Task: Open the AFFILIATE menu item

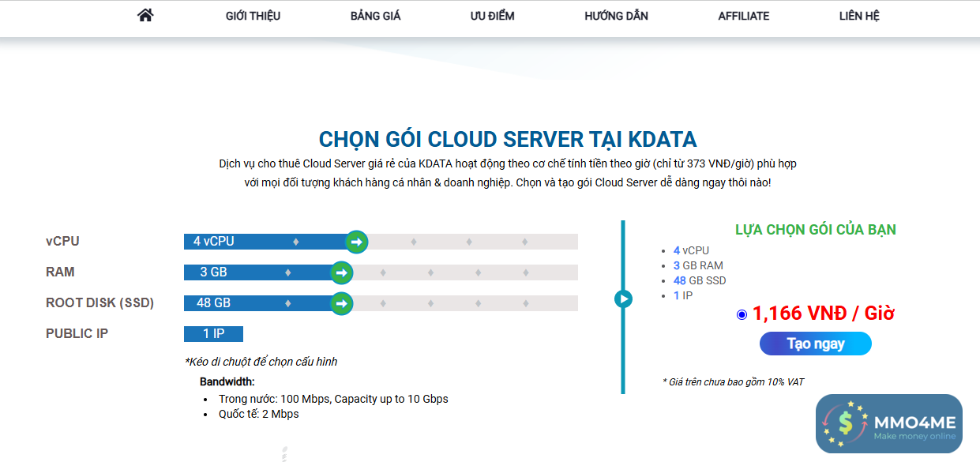Action: pos(743,16)
